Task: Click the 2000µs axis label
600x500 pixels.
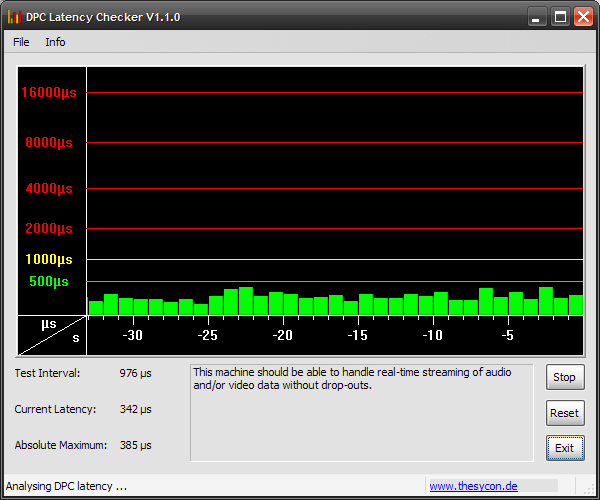Action: (x=49, y=228)
